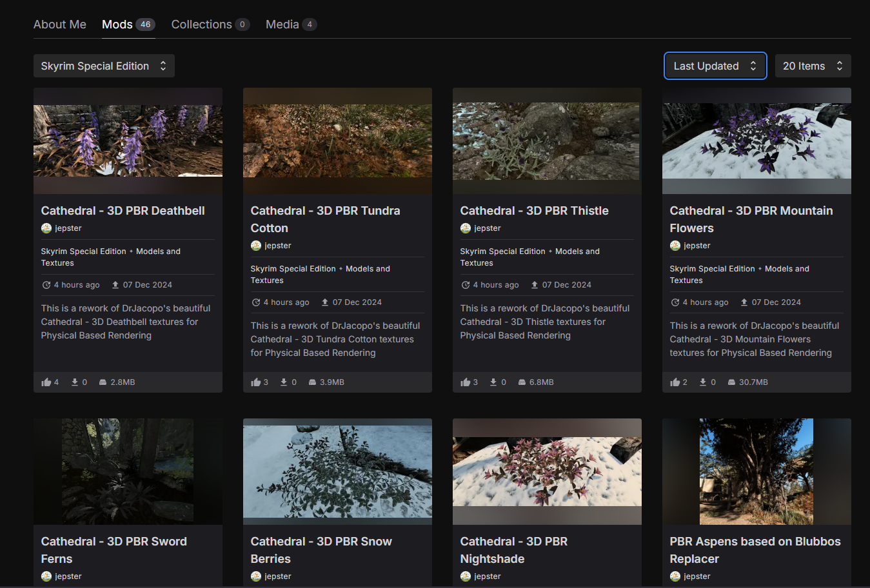Click the thumbs-up icon on Mountain Flowers card

click(x=675, y=382)
